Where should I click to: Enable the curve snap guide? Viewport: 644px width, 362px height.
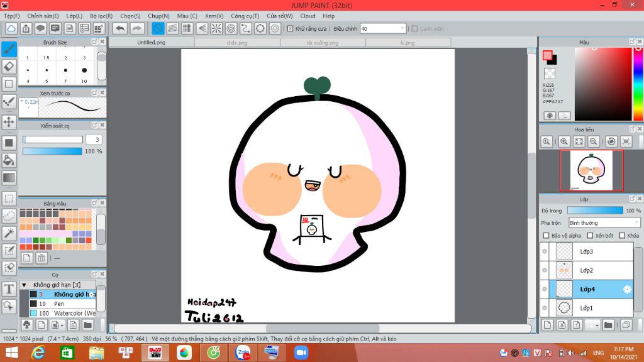[246, 28]
